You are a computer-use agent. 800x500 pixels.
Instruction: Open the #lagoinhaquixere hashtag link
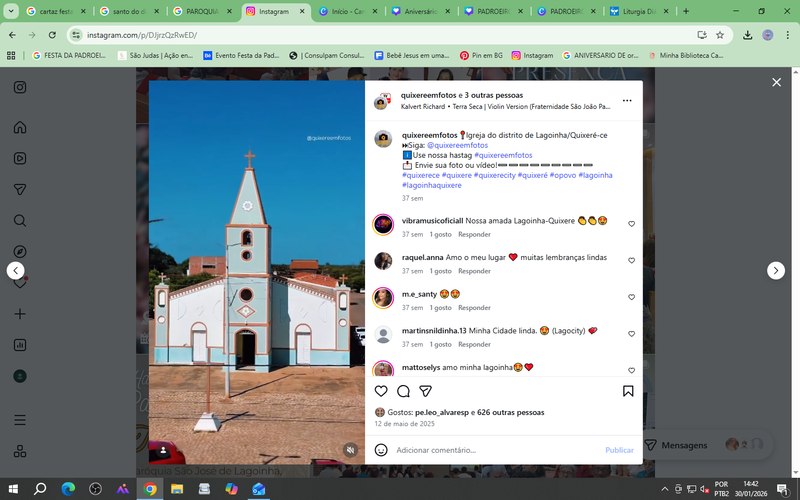432,185
